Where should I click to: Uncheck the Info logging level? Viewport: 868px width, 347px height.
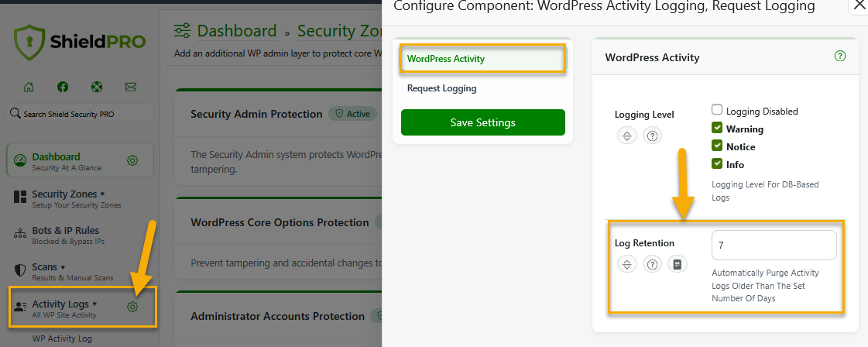(x=717, y=163)
